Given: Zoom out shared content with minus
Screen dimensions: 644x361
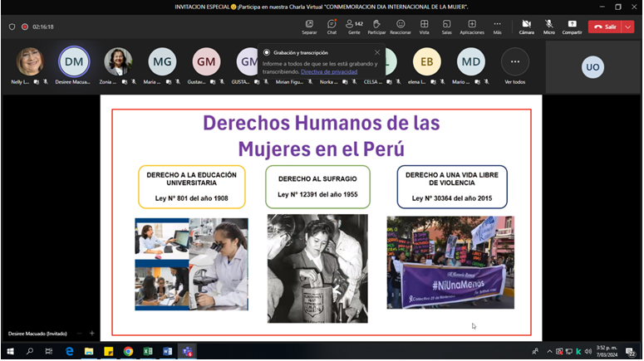Looking at the screenshot, I should pyautogui.click(x=79, y=334).
